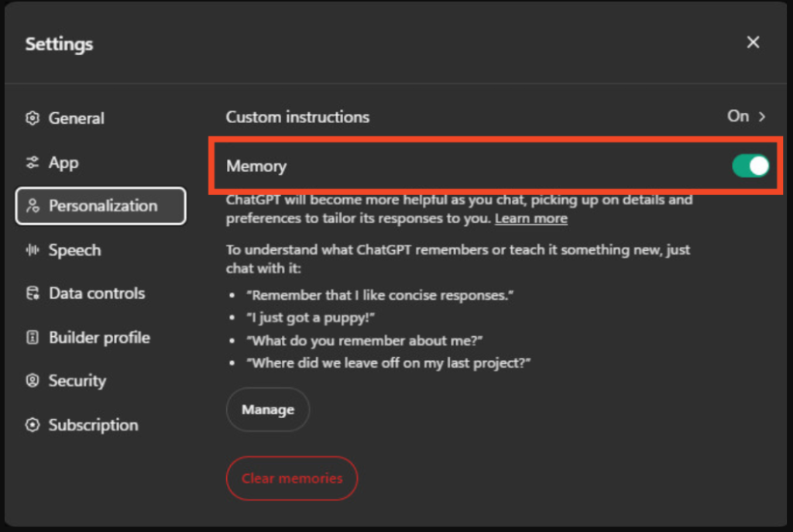Go to the Data controls section
The image size is (793, 532).
pos(97,293)
